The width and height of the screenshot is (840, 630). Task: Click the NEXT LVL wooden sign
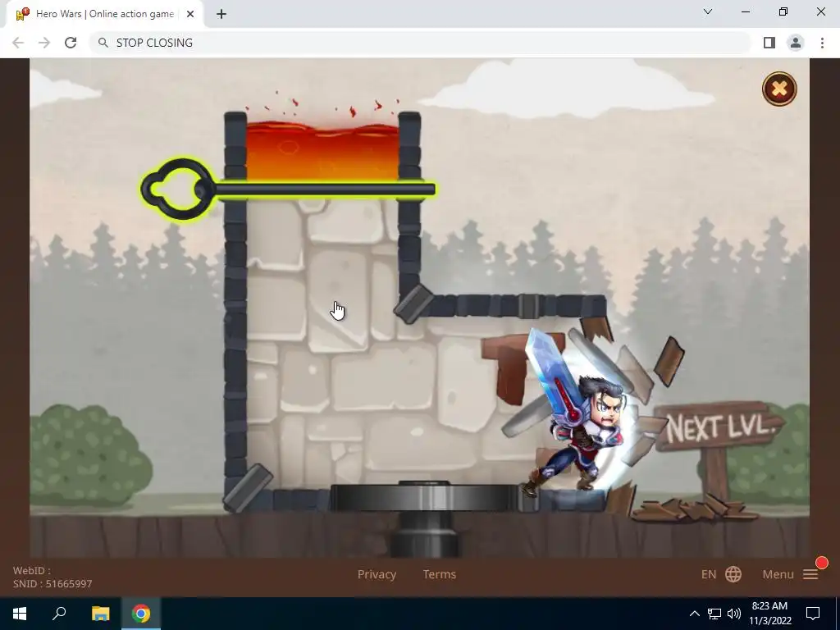click(x=718, y=427)
